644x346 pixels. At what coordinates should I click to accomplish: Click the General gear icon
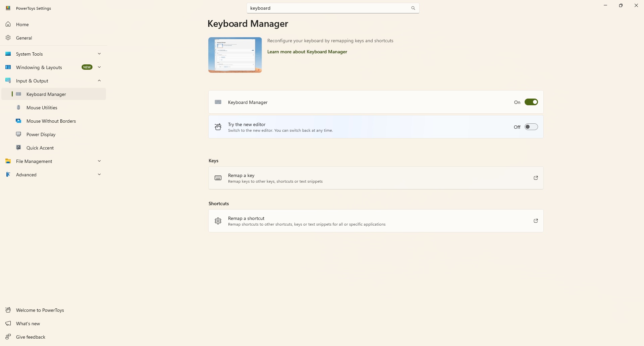pos(8,38)
